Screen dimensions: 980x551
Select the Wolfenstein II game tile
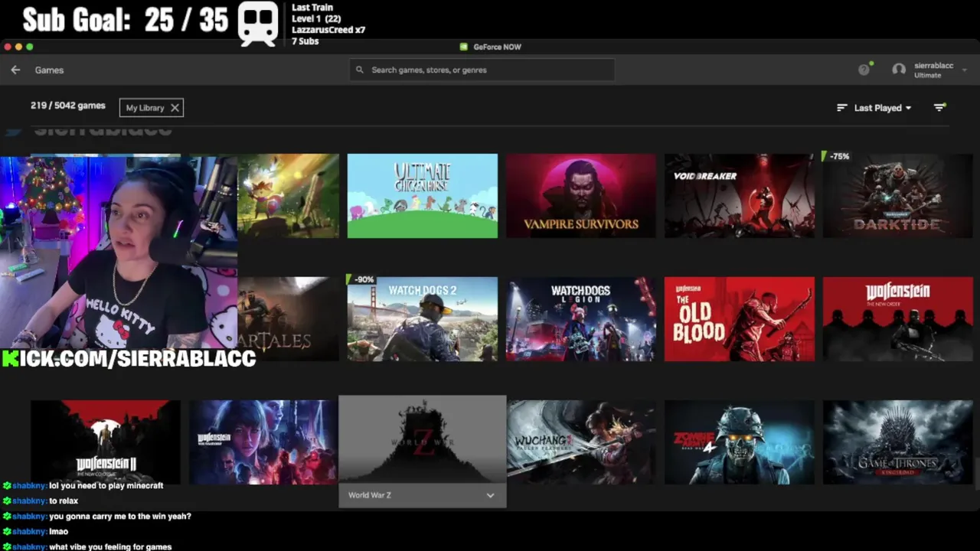pyautogui.click(x=106, y=442)
